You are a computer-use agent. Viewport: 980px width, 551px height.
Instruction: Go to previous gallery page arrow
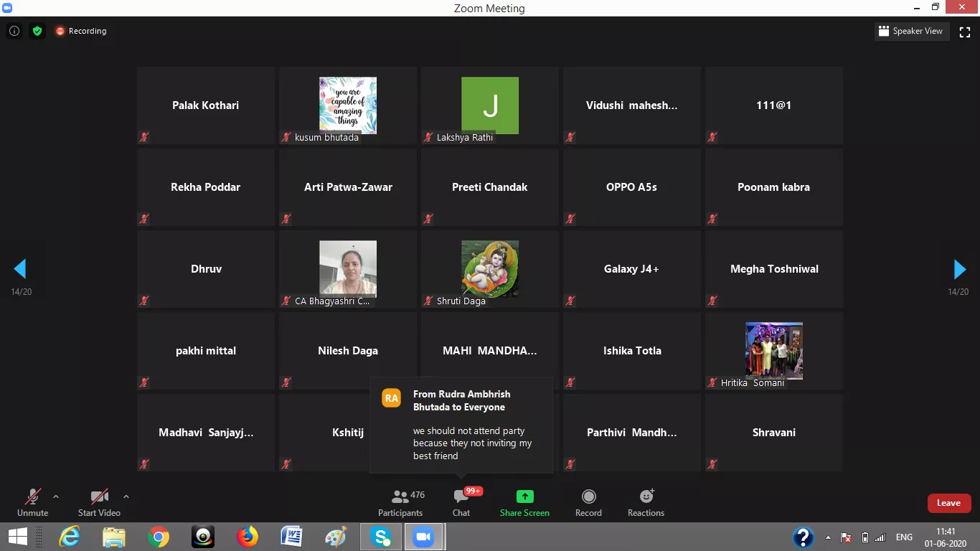pos(20,269)
